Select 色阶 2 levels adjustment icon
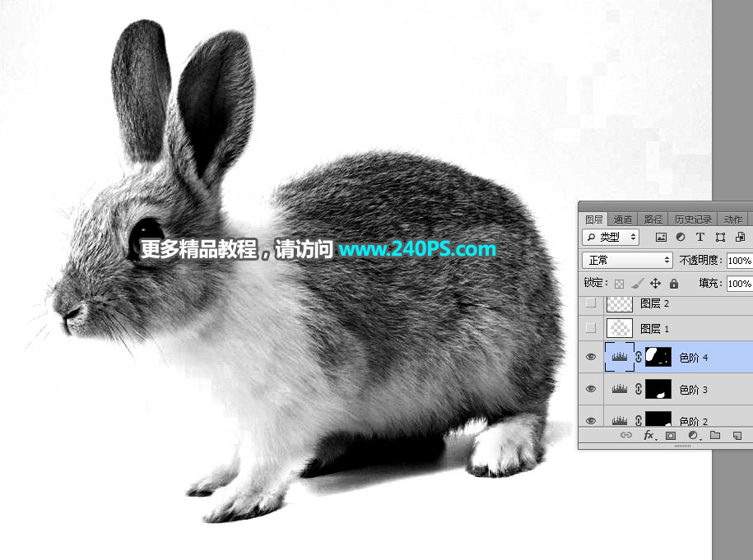 point(620,421)
